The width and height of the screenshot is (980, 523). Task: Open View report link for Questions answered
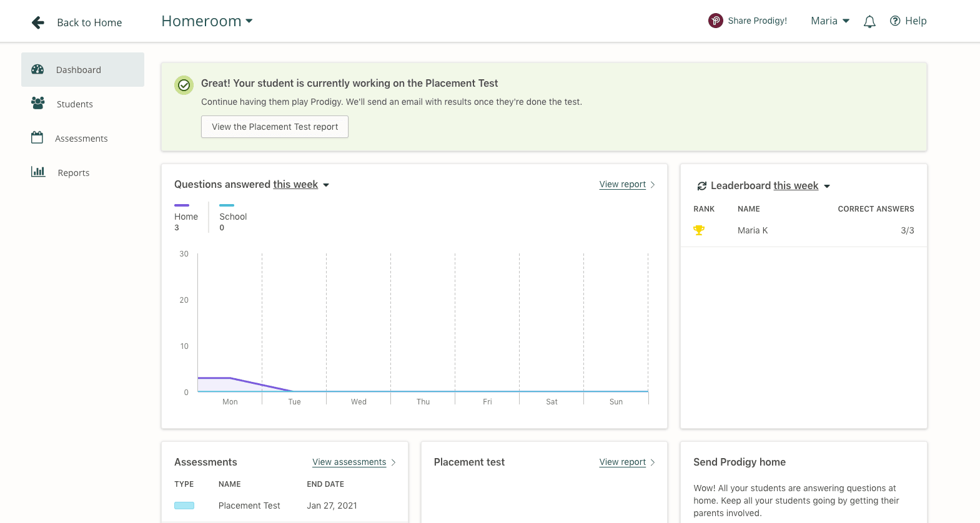tap(622, 184)
